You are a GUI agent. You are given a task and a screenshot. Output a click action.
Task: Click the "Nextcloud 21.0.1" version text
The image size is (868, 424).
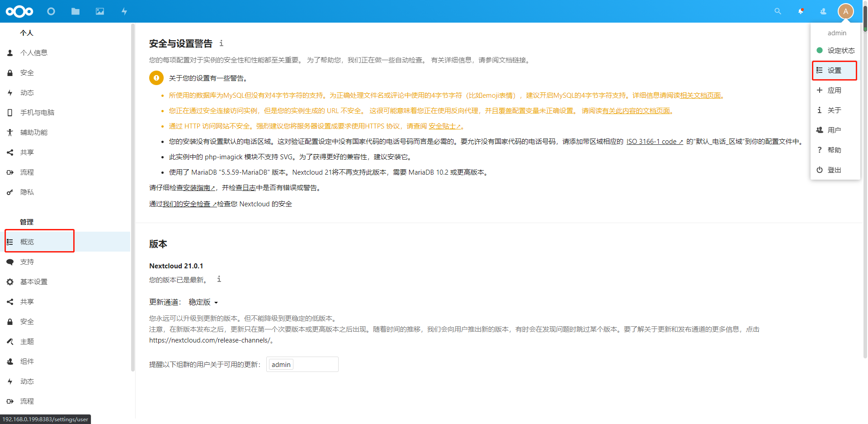tap(176, 266)
